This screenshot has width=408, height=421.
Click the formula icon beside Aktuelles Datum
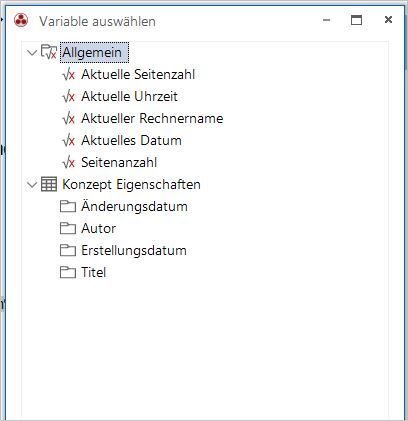pyautogui.click(x=68, y=140)
